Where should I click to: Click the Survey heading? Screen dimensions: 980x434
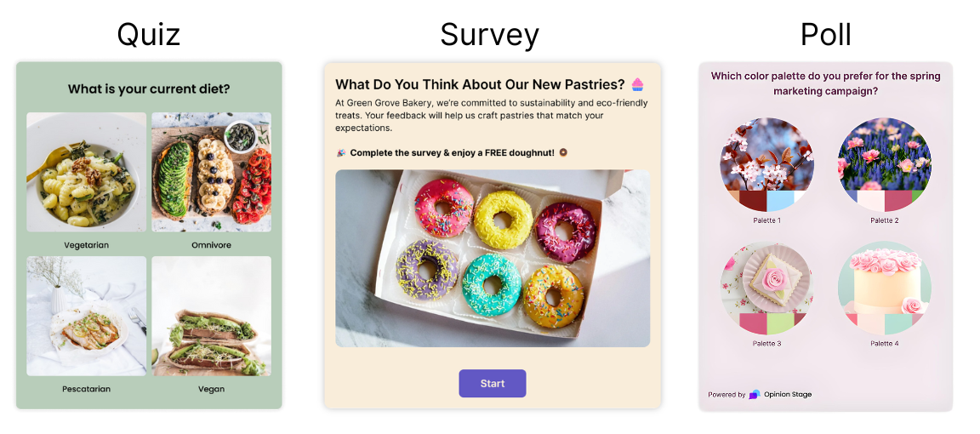point(489,35)
